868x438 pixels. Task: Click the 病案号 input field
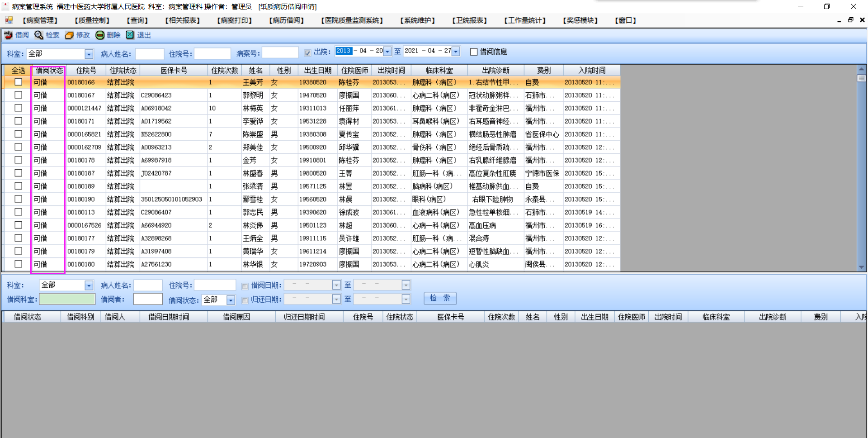[280, 52]
